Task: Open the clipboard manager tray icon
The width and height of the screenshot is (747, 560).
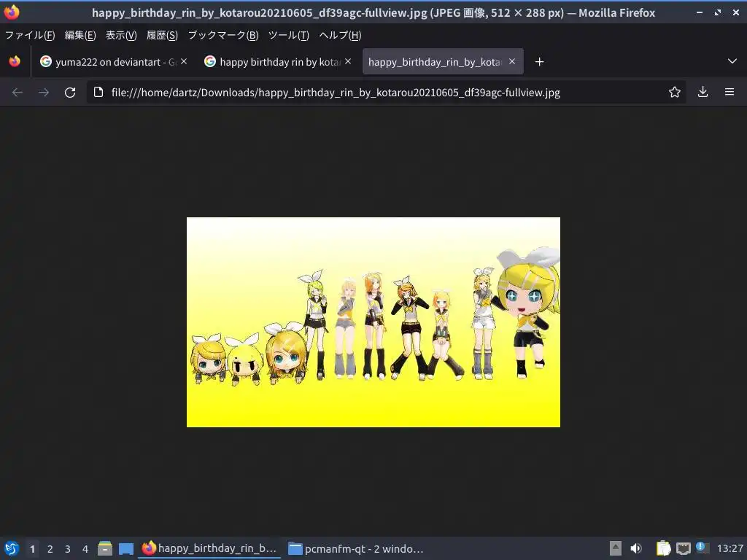Action: [x=663, y=548]
